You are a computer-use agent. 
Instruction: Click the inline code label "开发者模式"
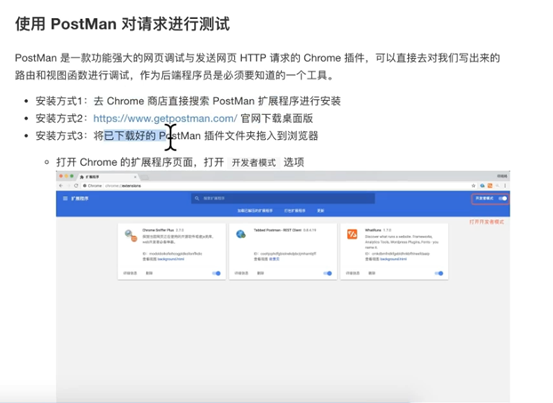tap(254, 163)
